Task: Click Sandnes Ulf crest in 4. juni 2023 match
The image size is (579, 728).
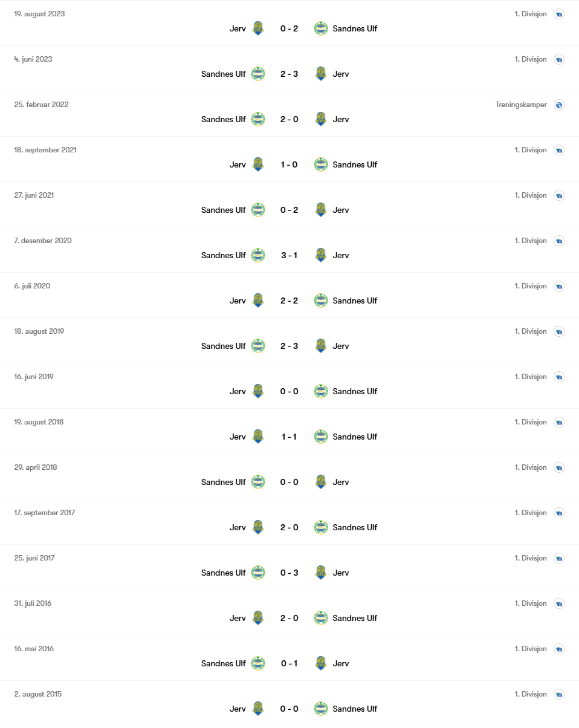Action: (x=258, y=74)
